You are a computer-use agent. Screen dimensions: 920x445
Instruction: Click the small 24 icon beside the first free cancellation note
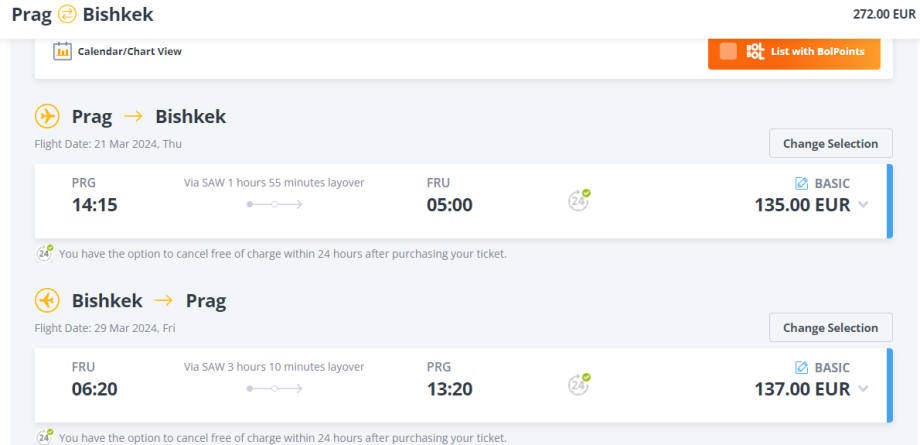[x=45, y=253]
